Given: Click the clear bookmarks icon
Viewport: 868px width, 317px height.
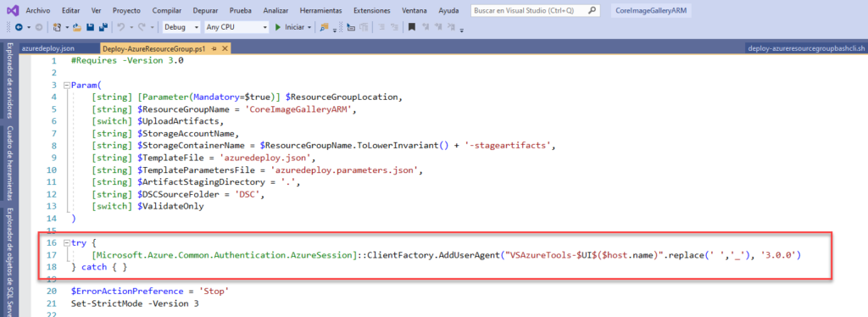Looking at the screenshot, I should [x=451, y=27].
